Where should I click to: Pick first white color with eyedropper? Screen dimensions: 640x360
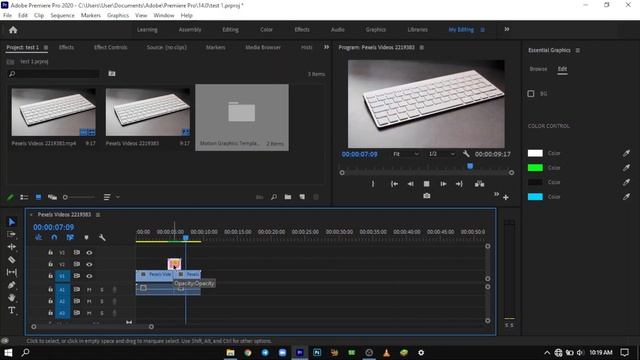coord(626,153)
